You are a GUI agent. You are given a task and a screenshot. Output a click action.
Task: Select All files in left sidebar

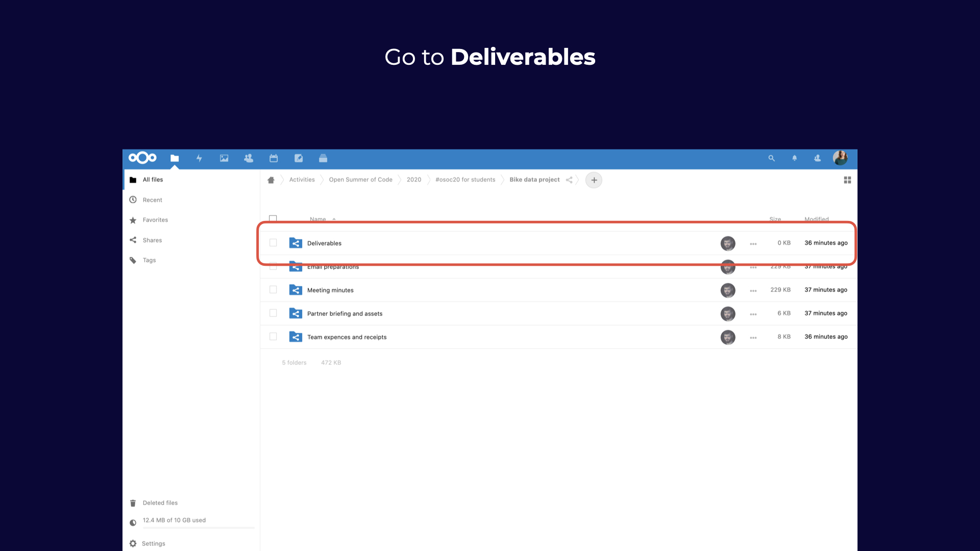tap(152, 180)
